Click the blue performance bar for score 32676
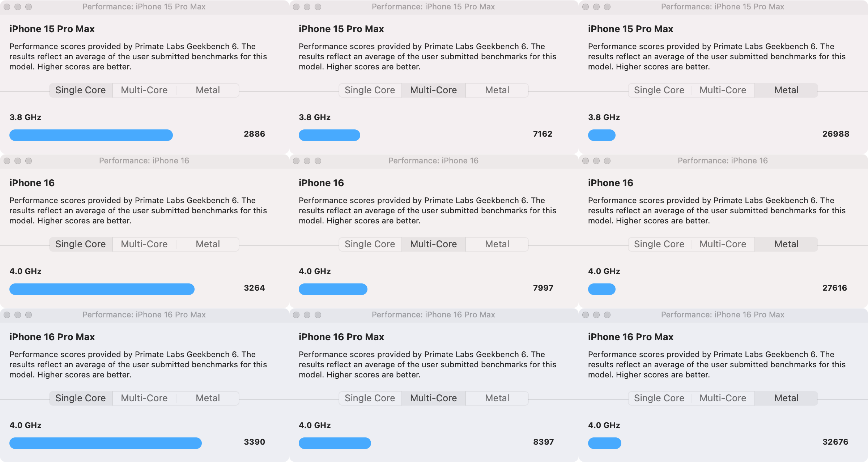The image size is (868, 462). click(604, 443)
